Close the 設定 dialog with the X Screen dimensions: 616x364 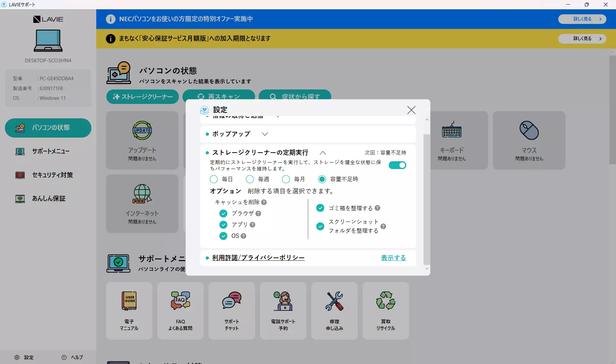tap(411, 110)
